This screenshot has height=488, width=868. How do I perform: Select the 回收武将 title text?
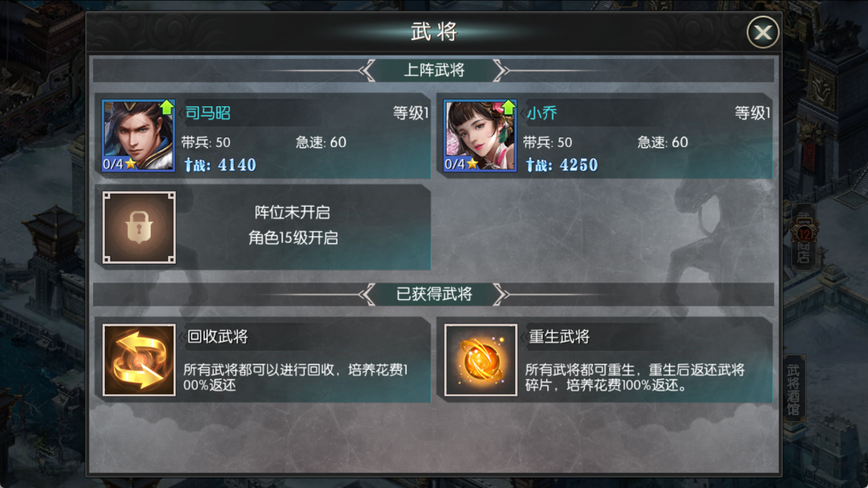[217, 337]
